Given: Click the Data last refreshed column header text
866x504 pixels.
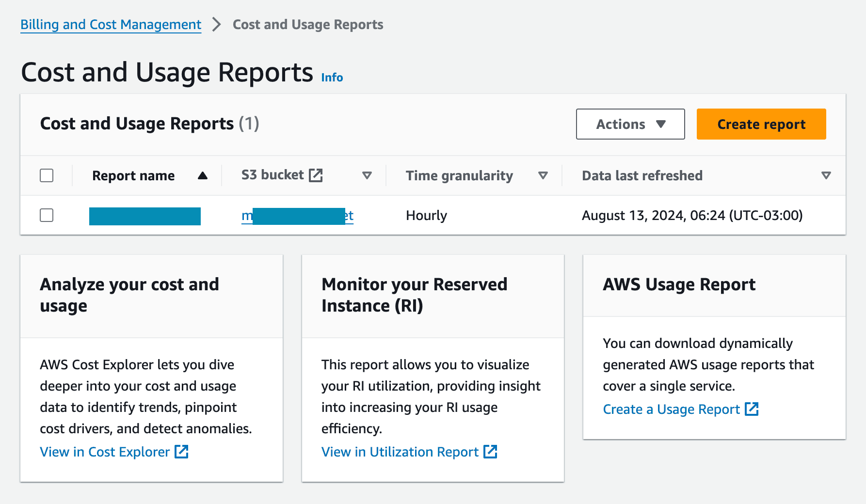Looking at the screenshot, I should [642, 175].
